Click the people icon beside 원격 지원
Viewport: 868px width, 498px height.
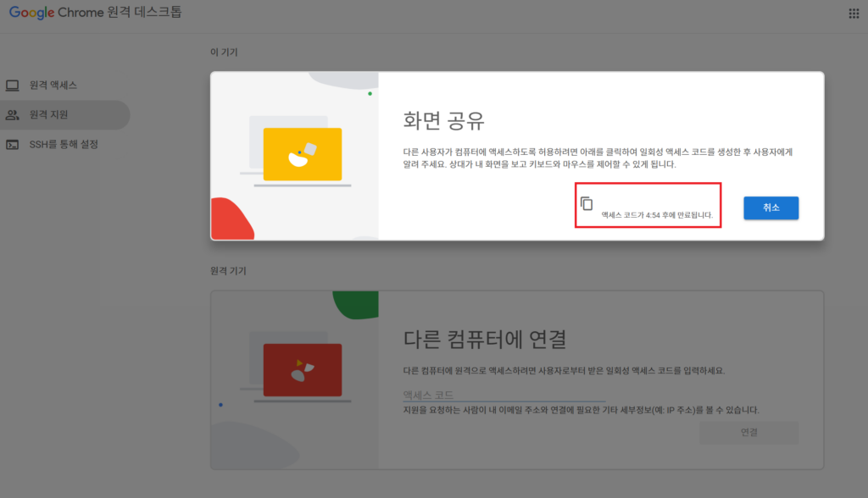[x=13, y=115]
